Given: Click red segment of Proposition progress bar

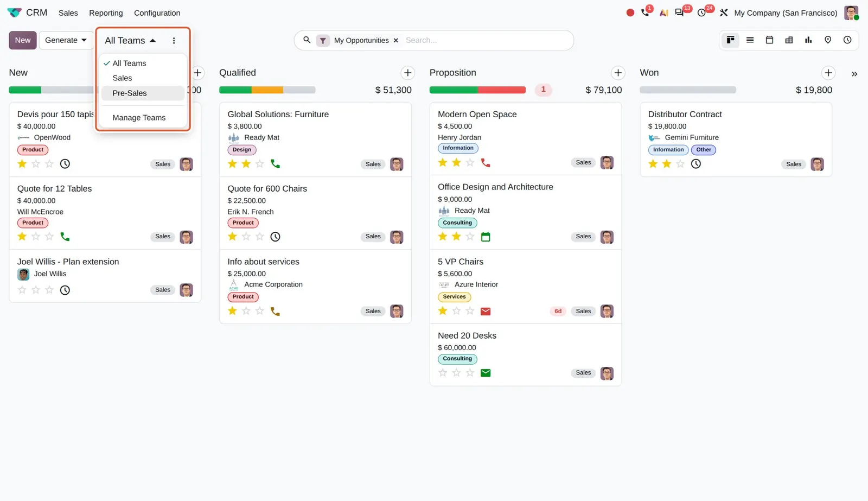Looking at the screenshot, I should (x=501, y=90).
